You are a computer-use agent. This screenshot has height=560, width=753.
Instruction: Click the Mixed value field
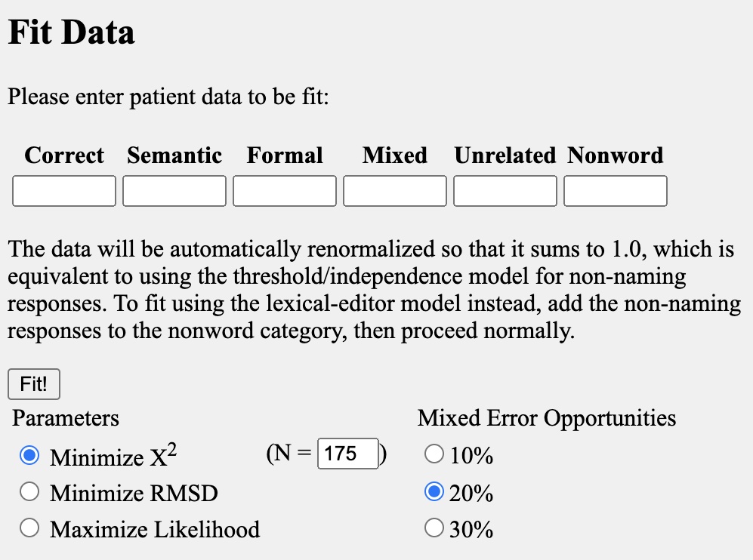coord(395,191)
